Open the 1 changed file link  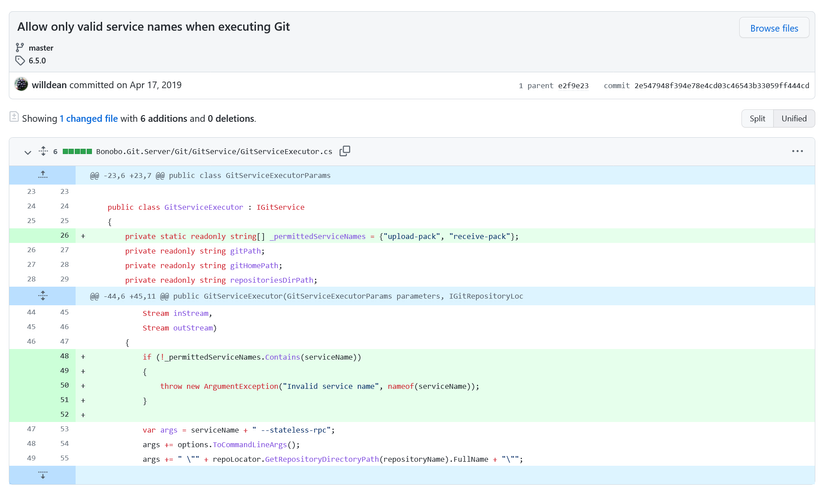coord(88,118)
